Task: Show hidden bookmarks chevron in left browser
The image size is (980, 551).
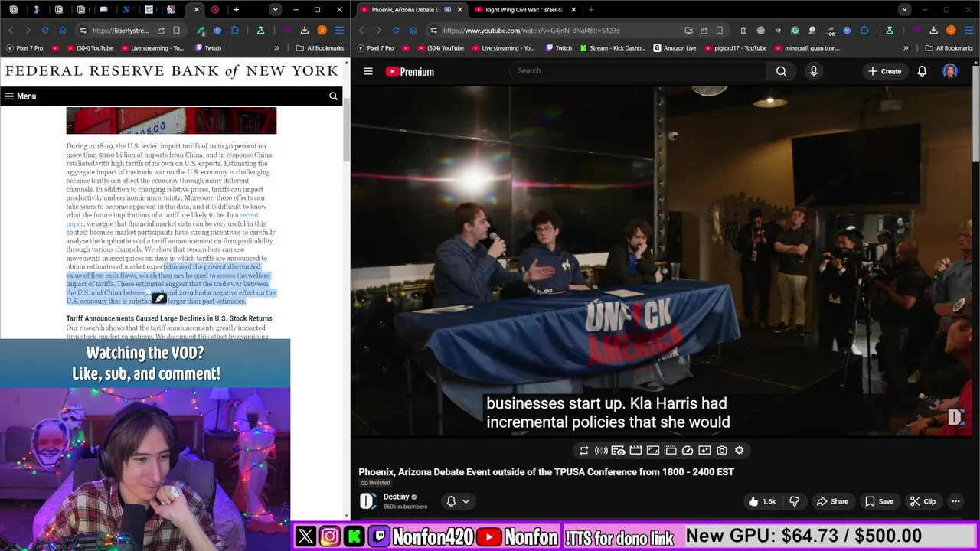Action: [278, 48]
